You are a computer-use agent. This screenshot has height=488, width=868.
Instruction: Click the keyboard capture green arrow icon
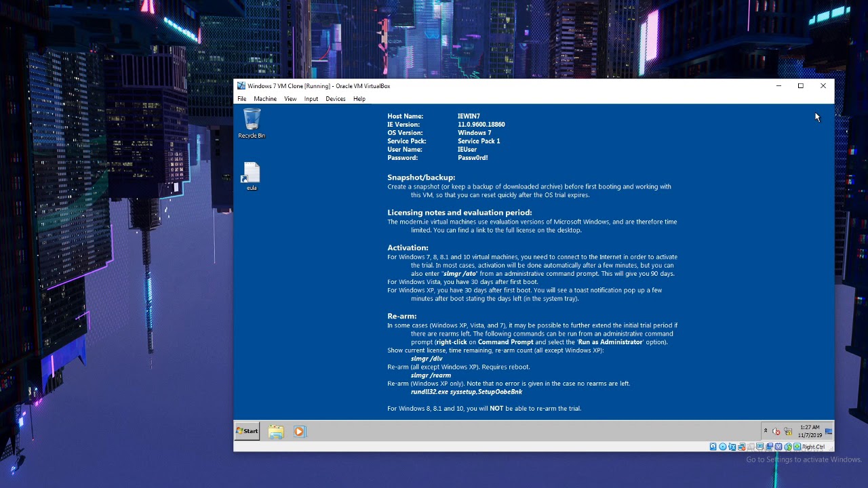[797, 447]
